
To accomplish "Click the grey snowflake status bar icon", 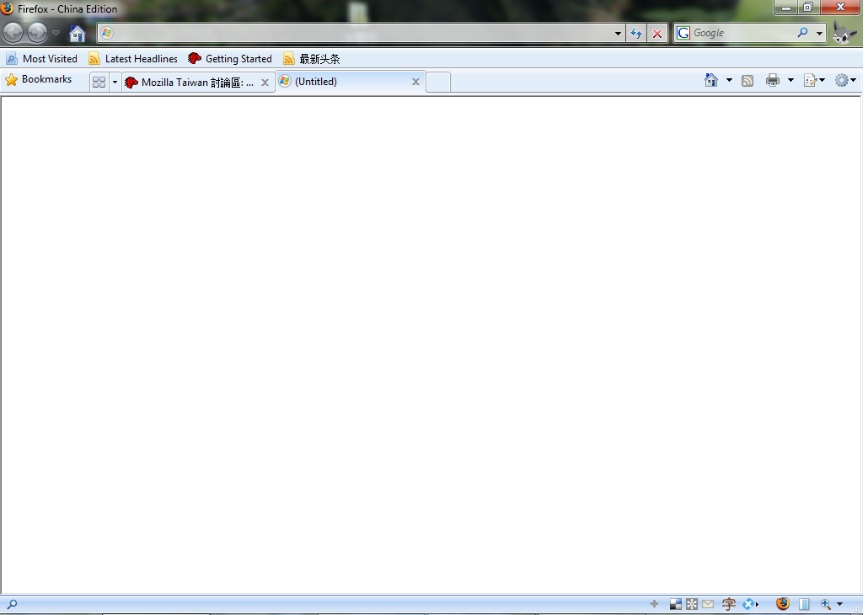I will point(692,604).
